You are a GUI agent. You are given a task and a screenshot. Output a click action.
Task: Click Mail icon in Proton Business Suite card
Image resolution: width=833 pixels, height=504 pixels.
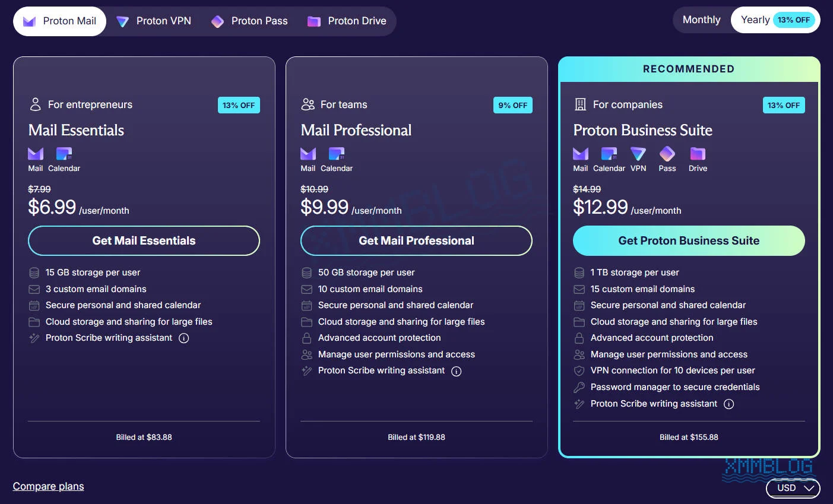pyautogui.click(x=581, y=154)
